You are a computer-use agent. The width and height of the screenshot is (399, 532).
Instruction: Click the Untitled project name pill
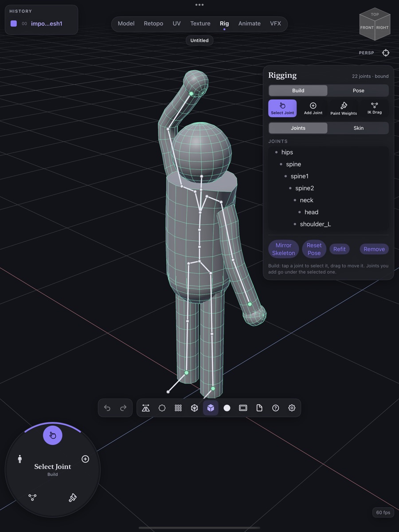199,40
